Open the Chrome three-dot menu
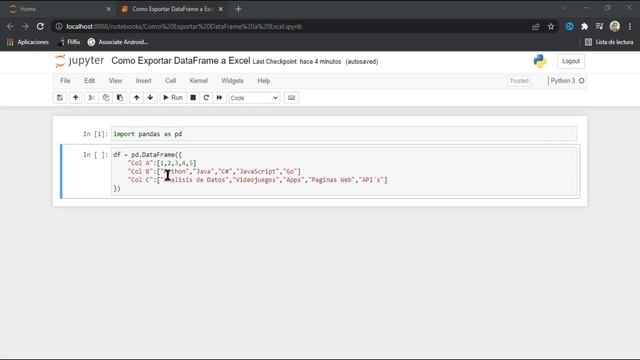This screenshot has width=640, height=360. point(630,27)
